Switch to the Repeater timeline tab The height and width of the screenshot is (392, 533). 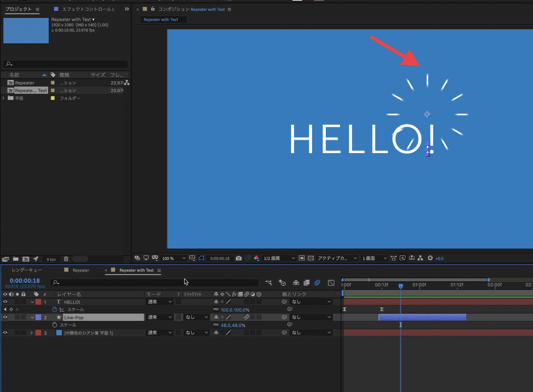pos(81,270)
